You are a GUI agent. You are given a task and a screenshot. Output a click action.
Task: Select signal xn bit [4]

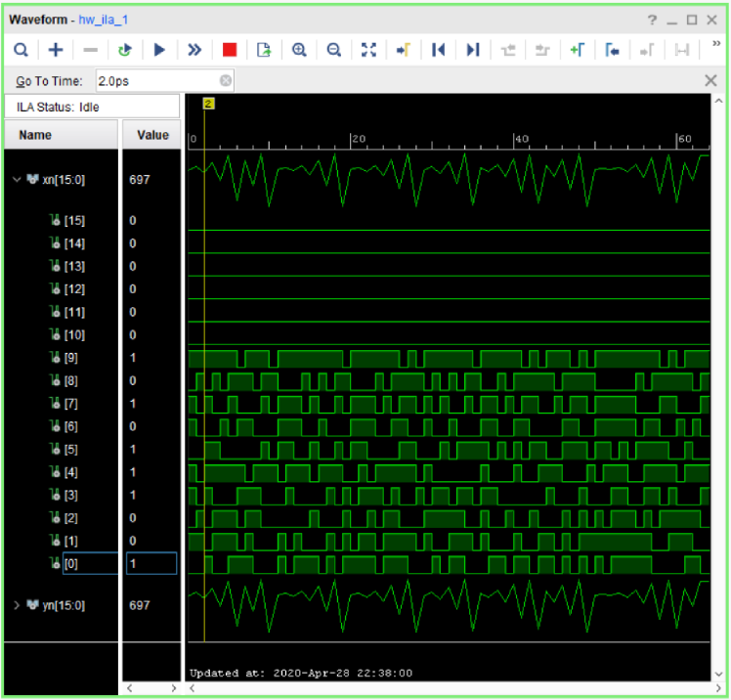point(71,472)
